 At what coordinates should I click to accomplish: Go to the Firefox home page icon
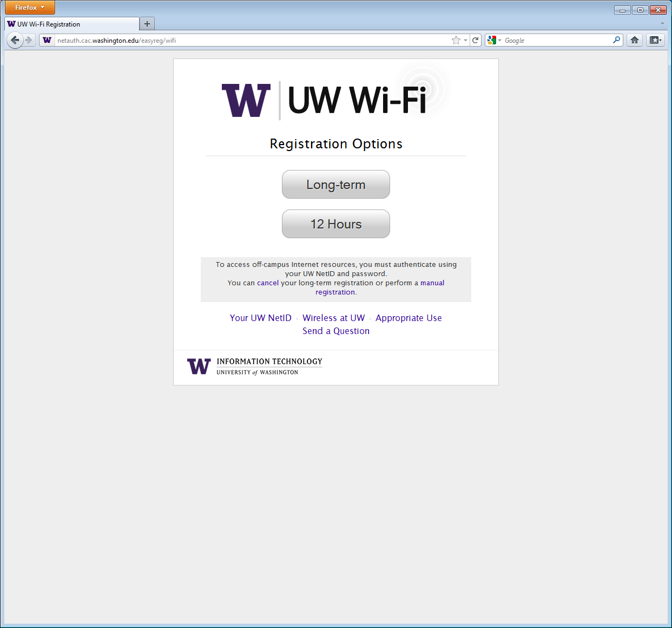coord(635,40)
